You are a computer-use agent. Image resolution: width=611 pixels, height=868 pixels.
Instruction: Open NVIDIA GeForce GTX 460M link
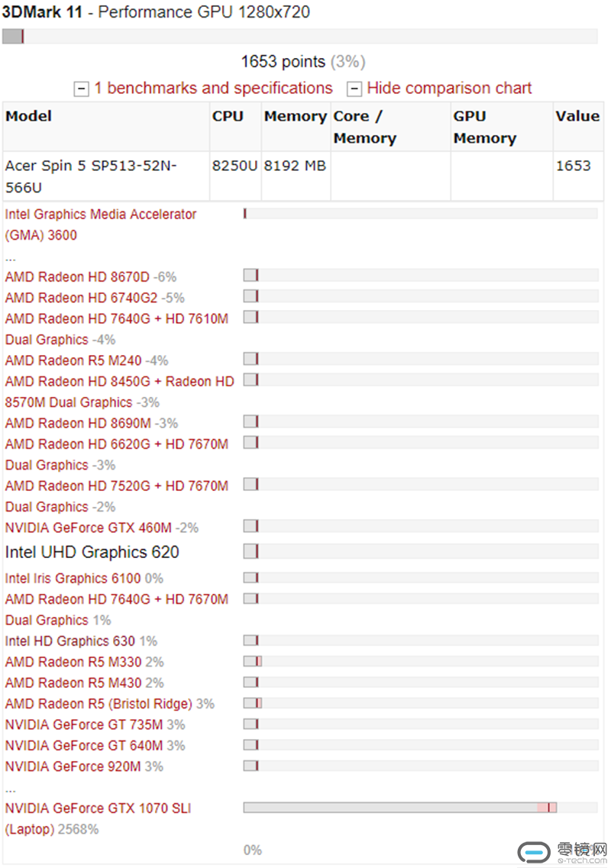click(88, 528)
